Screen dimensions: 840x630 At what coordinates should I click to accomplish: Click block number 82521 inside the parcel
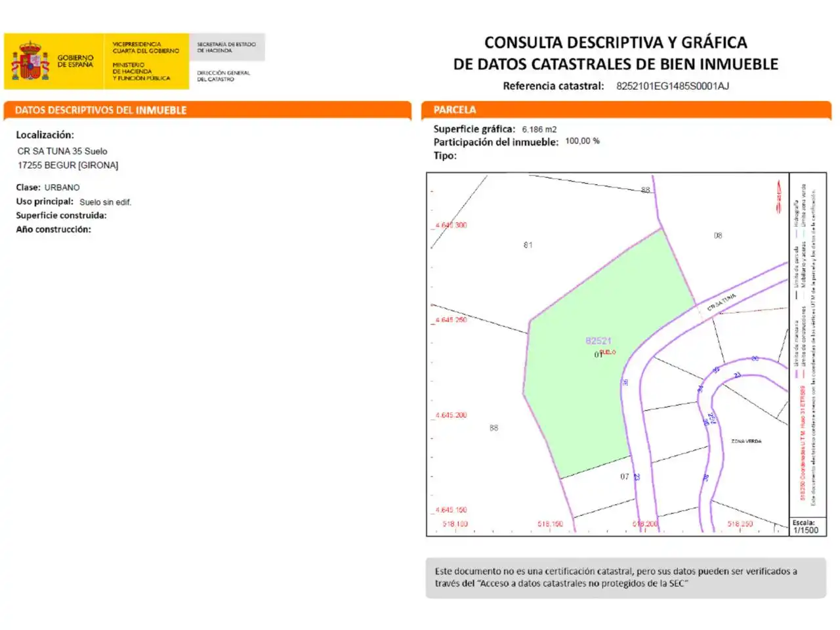click(x=598, y=341)
